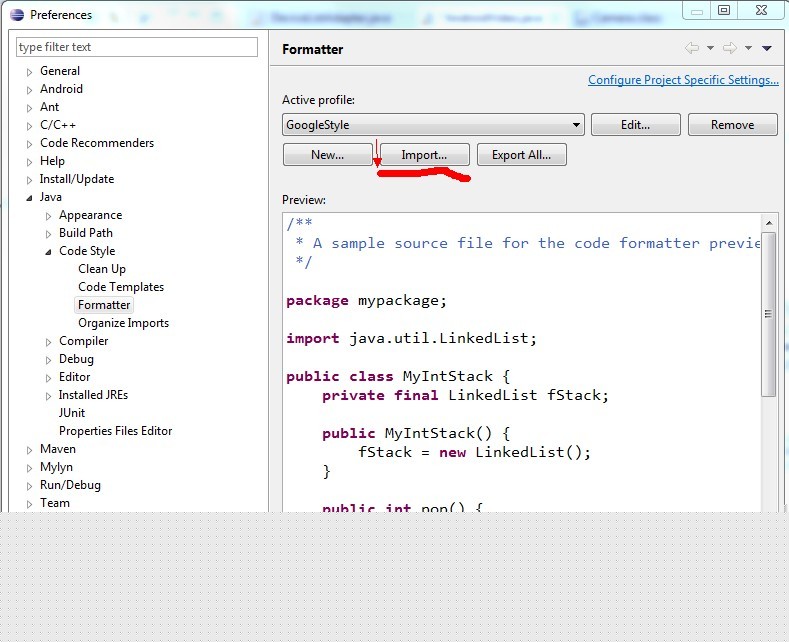Viewport: 789px width, 642px height.
Task: Click 'package mypackage;' line in preview
Action: (366, 301)
